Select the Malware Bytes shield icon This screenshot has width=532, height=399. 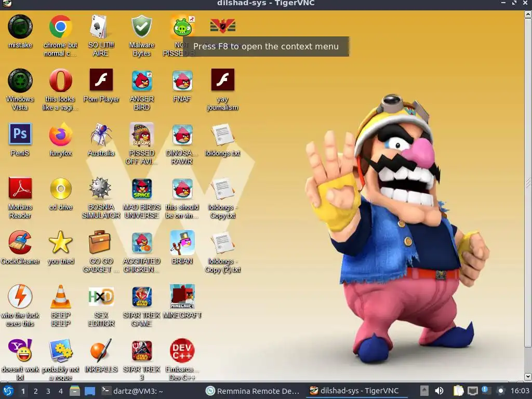pyautogui.click(x=141, y=26)
